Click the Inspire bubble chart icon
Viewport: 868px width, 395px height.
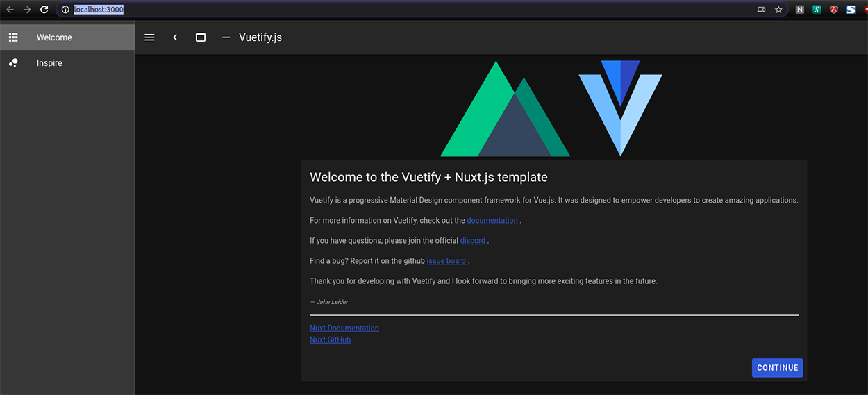coord(13,63)
